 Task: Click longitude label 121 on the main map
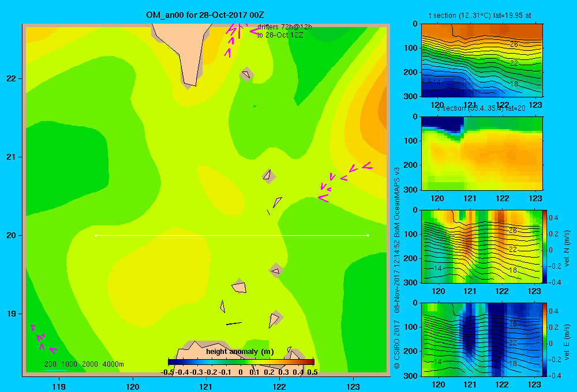(x=206, y=386)
